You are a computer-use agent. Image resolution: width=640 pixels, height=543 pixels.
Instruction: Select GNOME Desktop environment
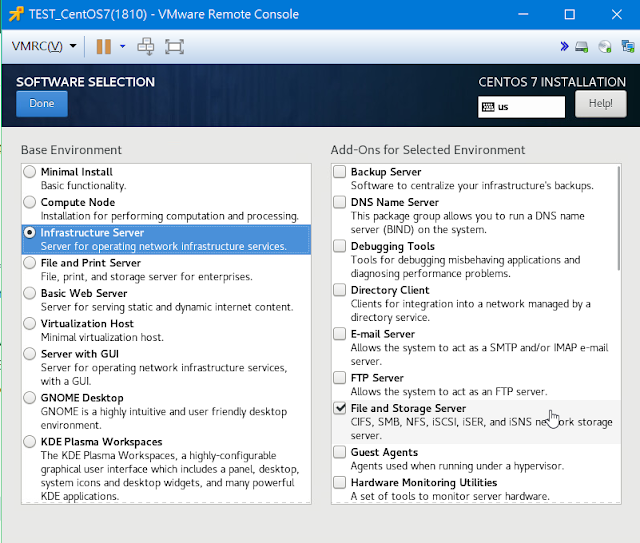click(x=29, y=398)
